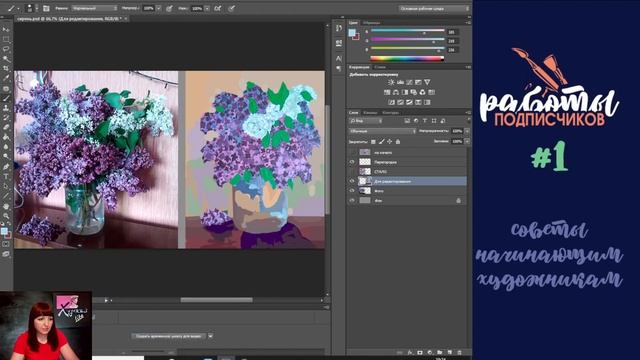The image size is (640, 360).
Task: Select the Magic Wand tool
Action: [6, 59]
